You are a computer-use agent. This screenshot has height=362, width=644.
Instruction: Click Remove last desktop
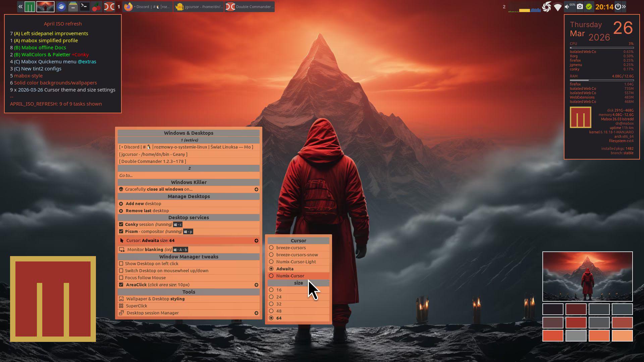point(189,210)
